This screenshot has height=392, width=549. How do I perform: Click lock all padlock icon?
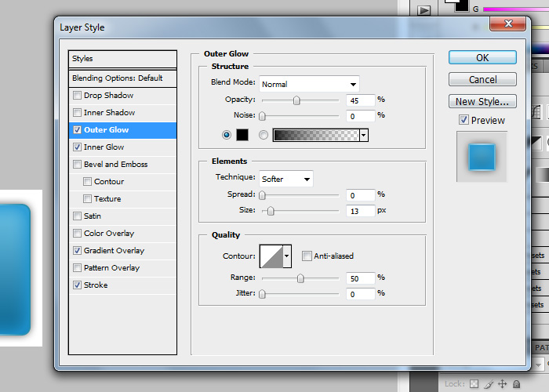pos(516,384)
